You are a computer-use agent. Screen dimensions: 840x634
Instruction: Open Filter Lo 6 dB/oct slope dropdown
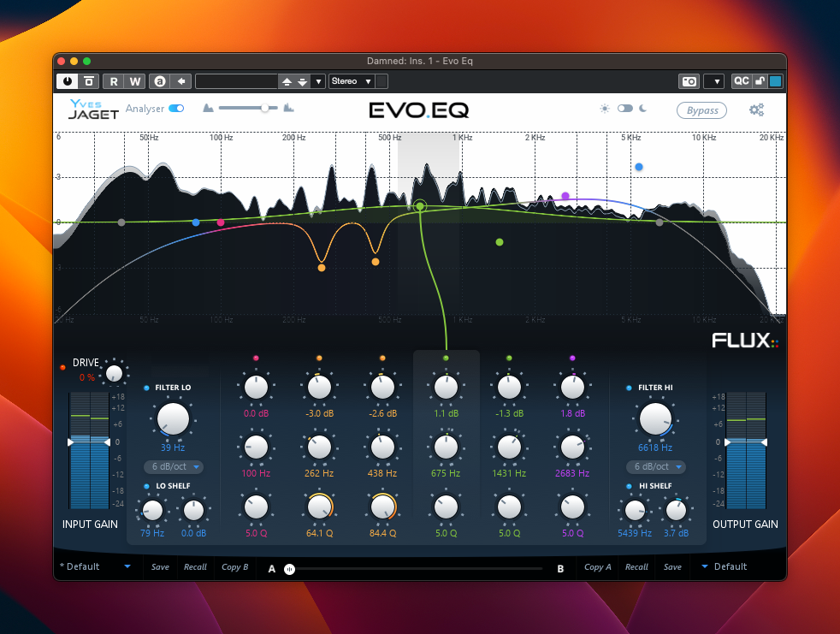pos(174,467)
